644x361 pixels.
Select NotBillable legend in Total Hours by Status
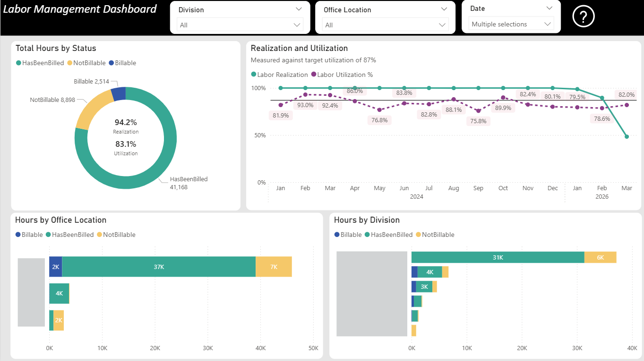pyautogui.click(x=86, y=63)
